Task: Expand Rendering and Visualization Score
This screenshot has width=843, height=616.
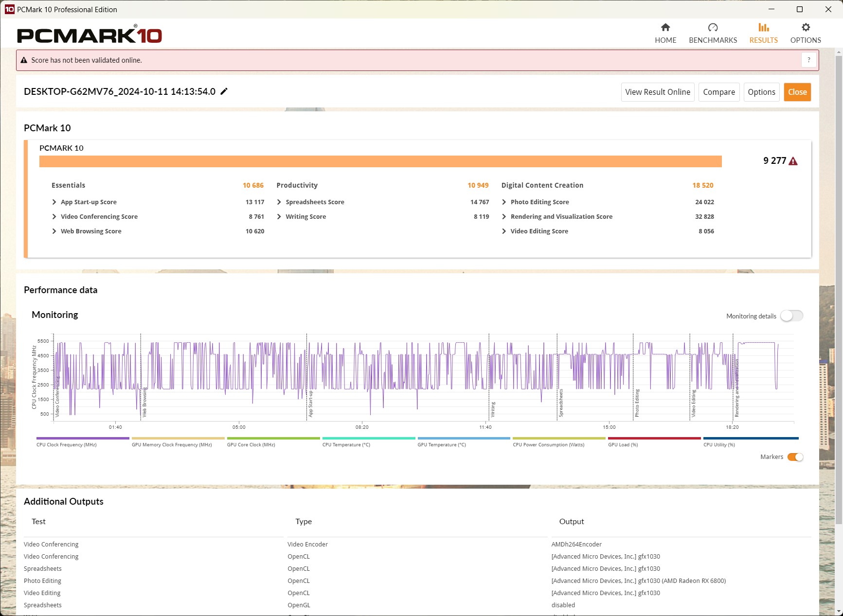Action: click(x=504, y=217)
